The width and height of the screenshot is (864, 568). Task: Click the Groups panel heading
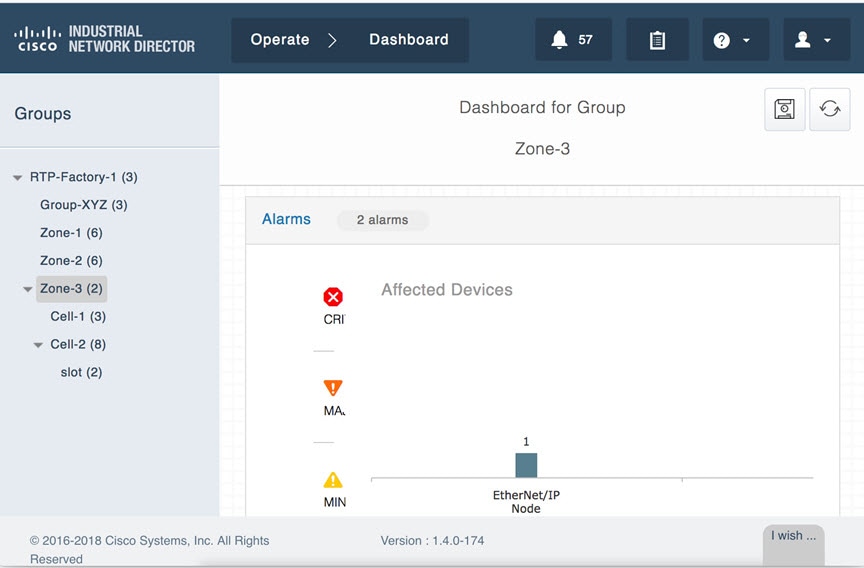[43, 113]
